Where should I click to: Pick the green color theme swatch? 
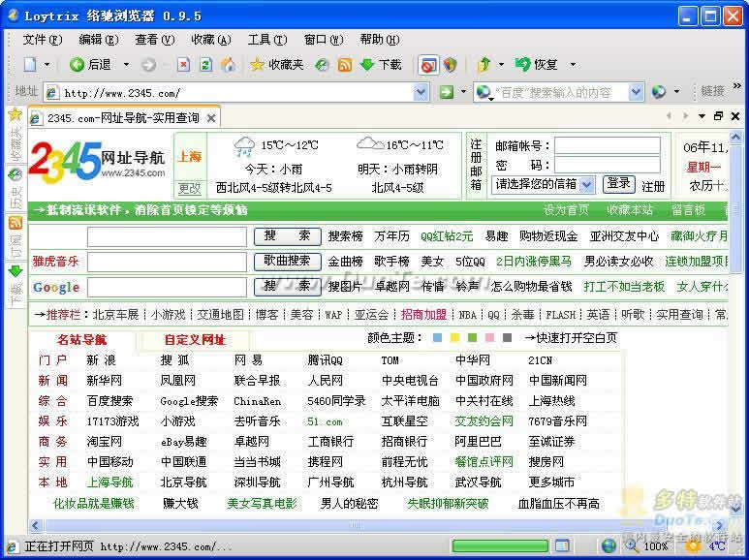[473, 338]
